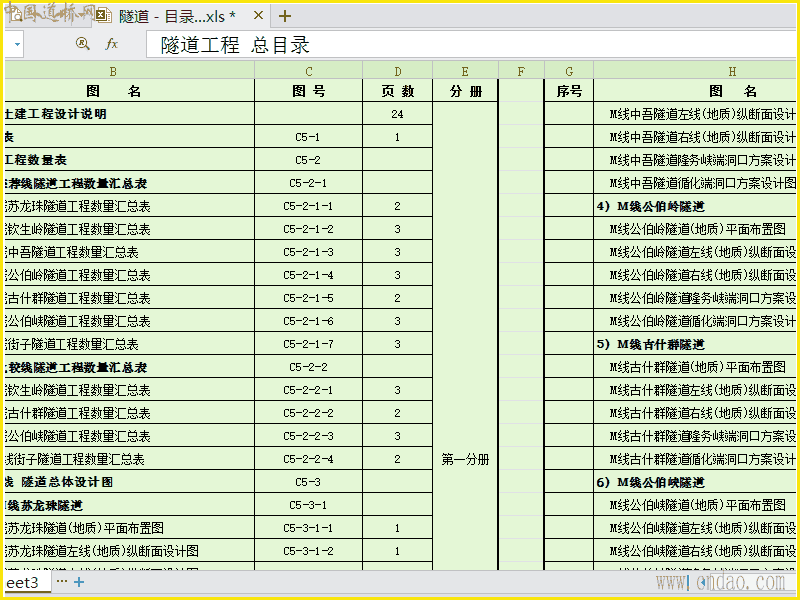Select column G header

569,71
